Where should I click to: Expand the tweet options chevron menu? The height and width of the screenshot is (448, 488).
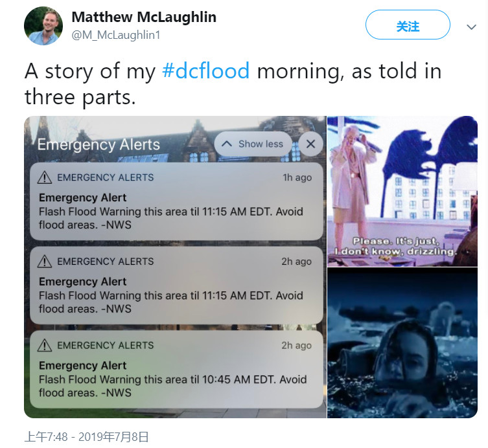click(x=472, y=27)
